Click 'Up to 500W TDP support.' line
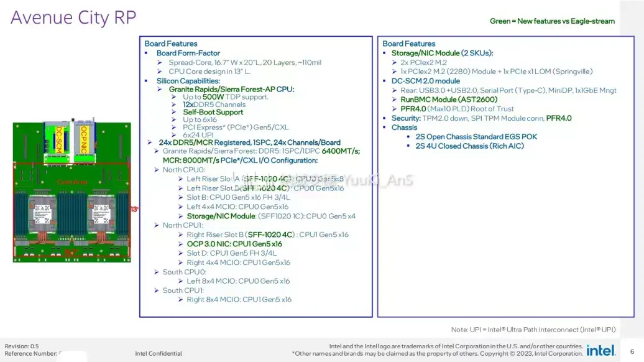The width and height of the screenshot is (644, 362). point(226,97)
